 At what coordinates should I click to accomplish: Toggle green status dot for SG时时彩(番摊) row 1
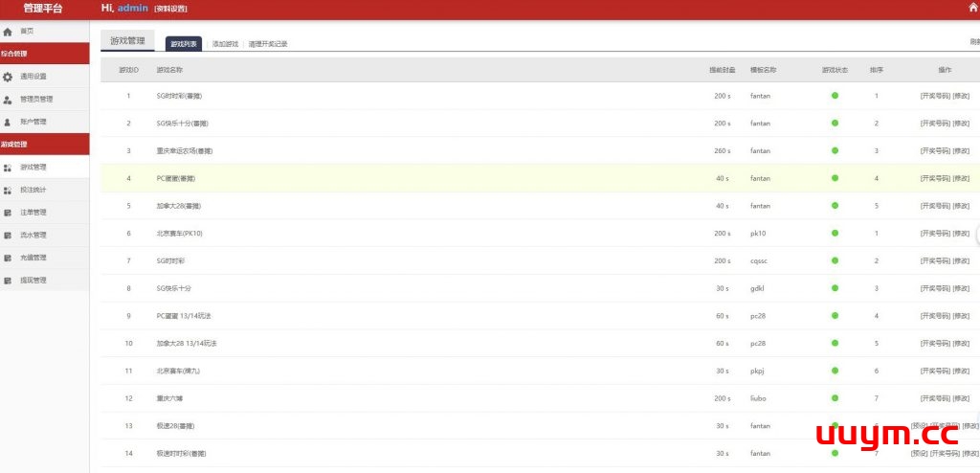[x=835, y=96]
